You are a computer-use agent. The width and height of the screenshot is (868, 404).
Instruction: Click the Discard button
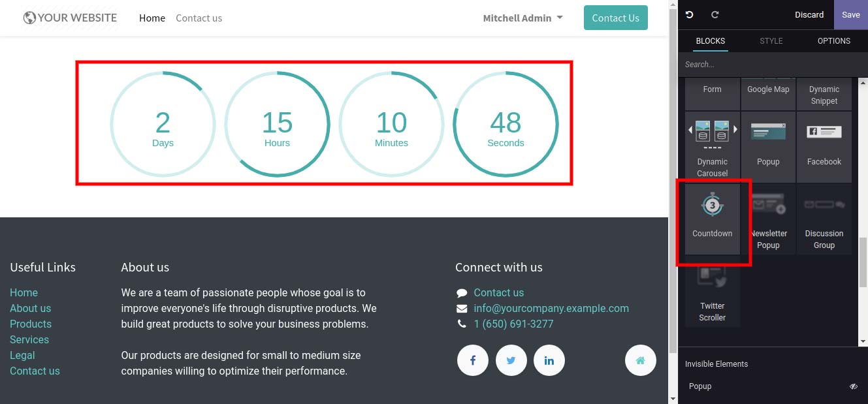(x=809, y=14)
